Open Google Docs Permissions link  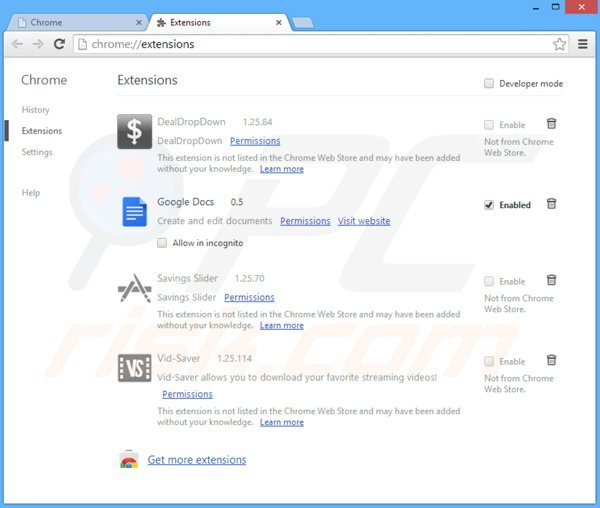click(x=305, y=221)
